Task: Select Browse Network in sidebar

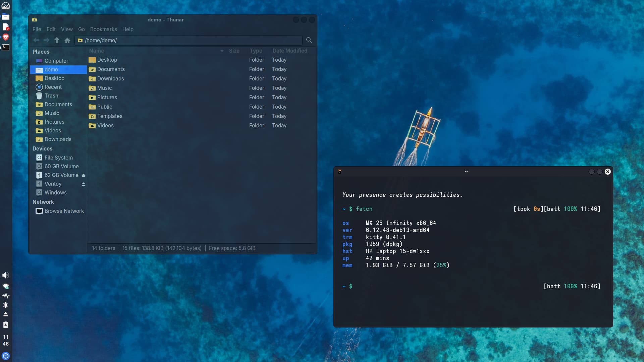Action: pyautogui.click(x=64, y=211)
